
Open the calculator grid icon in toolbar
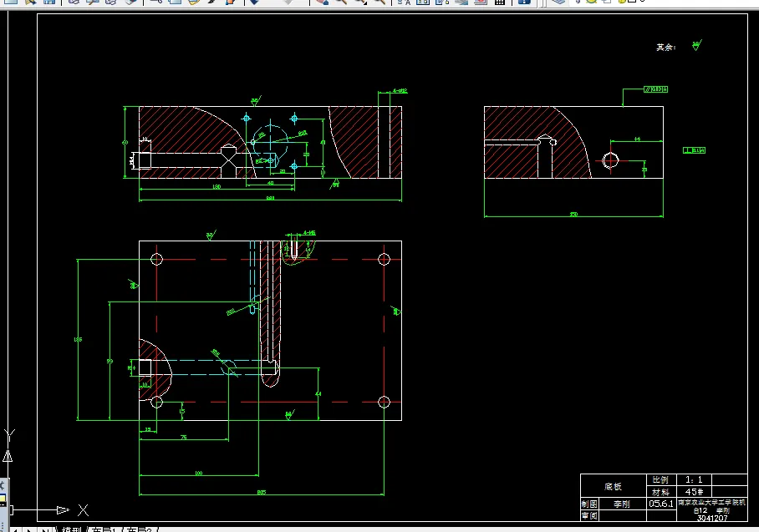click(x=500, y=2)
